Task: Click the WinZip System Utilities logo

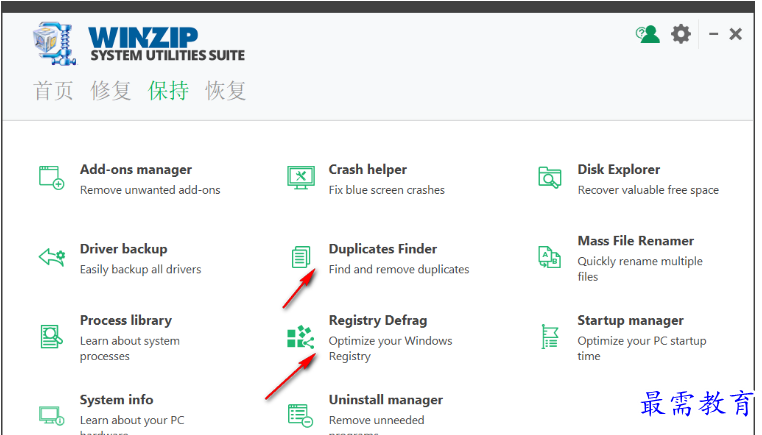Action: click(x=139, y=43)
